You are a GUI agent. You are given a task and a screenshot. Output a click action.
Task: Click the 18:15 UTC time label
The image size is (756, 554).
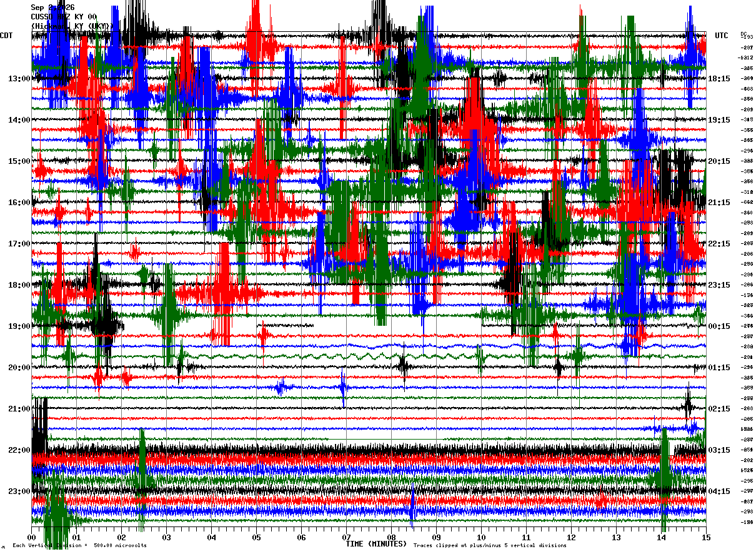719,79
